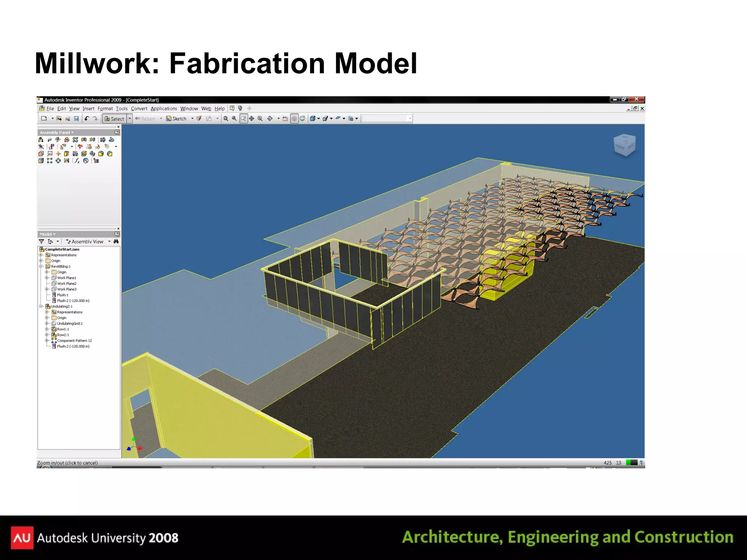Click the Place Component icon in Assembly Panel
The height and width of the screenshot is (560, 747).
coord(41,140)
